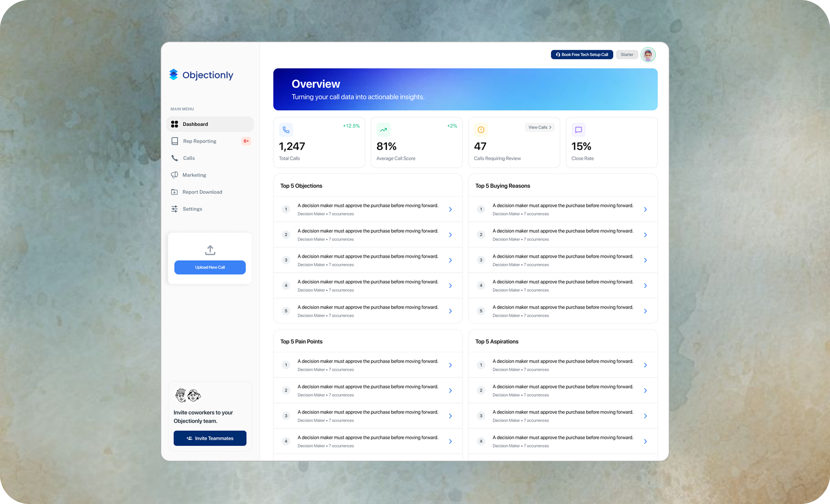Click the upload arrow icon in sidebar
830x504 pixels.
click(210, 250)
